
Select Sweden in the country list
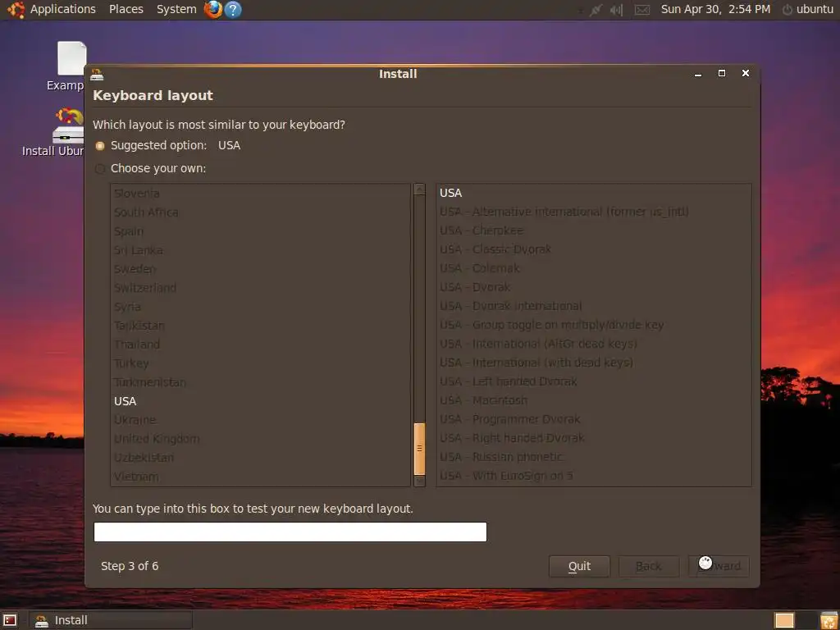[x=260, y=269]
